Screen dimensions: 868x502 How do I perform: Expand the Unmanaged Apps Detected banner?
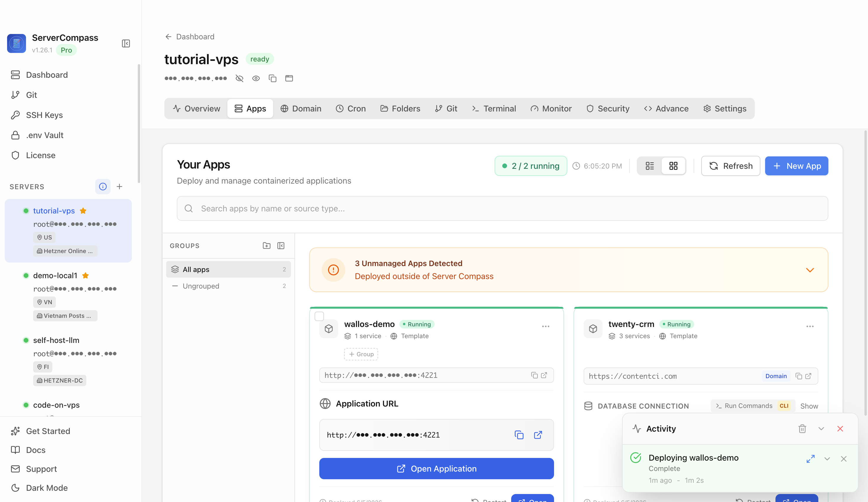click(810, 270)
